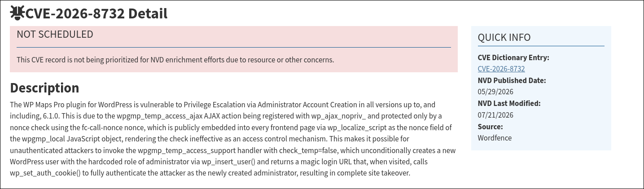The width and height of the screenshot is (644, 189).
Task: Select the QUICK INFO panel heading
Action: click(x=504, y=38)
